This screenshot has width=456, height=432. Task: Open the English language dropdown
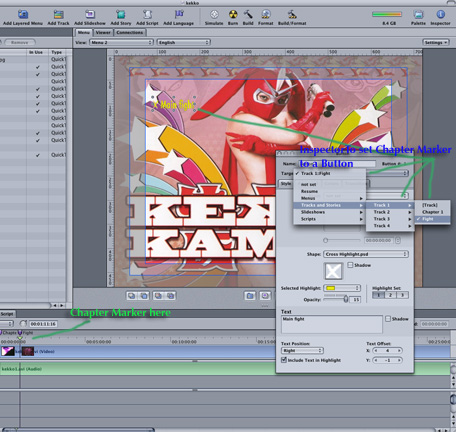(x=183, y=42)
